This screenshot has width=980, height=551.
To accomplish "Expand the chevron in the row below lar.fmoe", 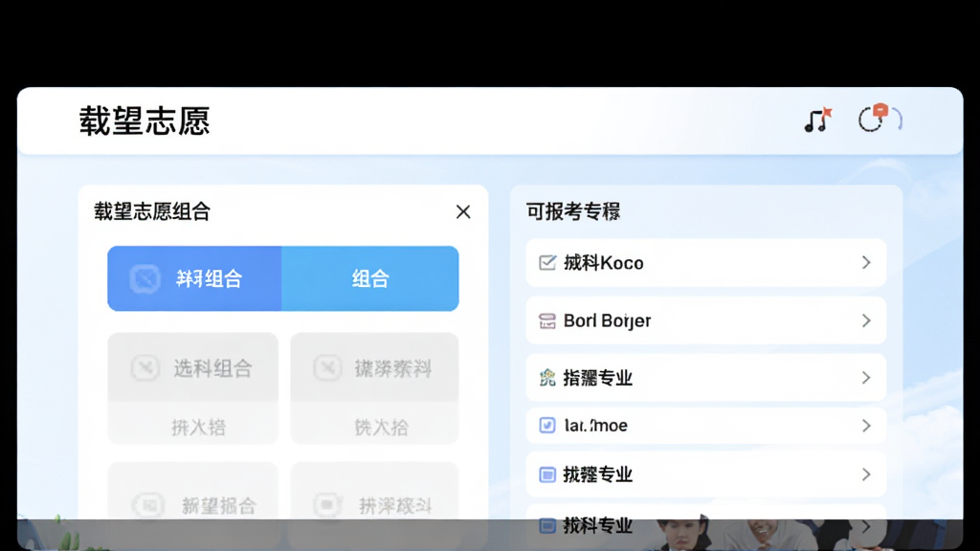I will (866, 474).
